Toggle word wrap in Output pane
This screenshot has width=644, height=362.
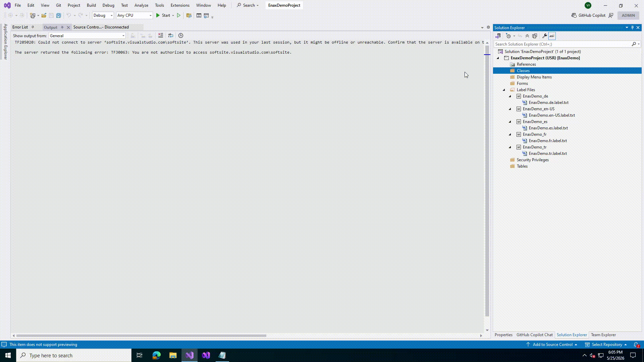click(x=171, y=36)
